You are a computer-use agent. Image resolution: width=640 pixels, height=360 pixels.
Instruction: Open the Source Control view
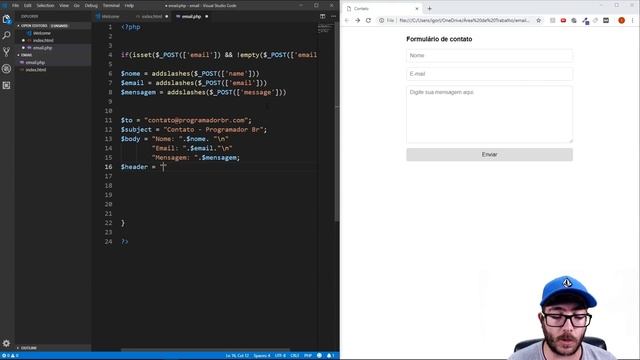pos(7,52)
